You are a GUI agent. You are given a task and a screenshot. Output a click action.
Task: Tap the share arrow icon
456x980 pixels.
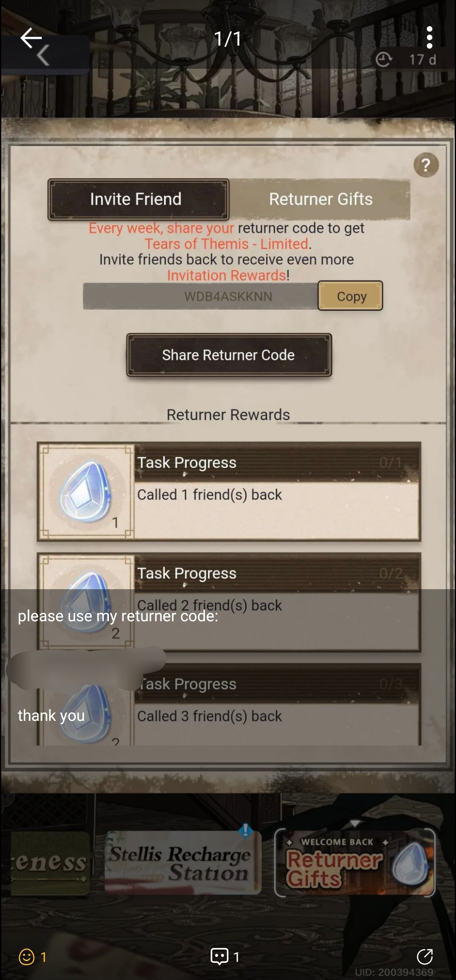click(425, 956)
